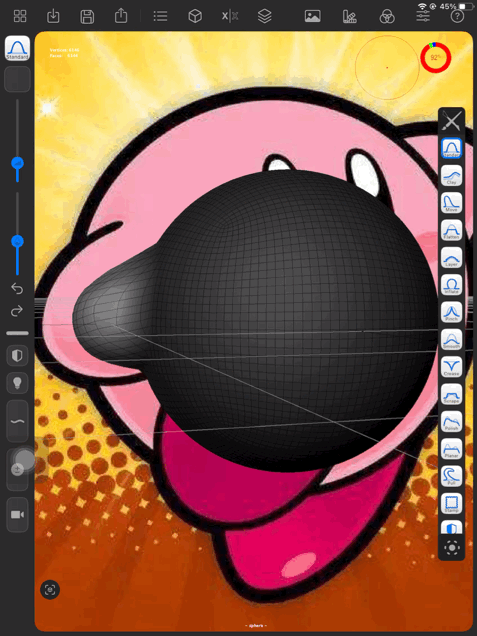The image size is (477, 636).
Task: Open the projects grid menu
Action: pos(20,16)
